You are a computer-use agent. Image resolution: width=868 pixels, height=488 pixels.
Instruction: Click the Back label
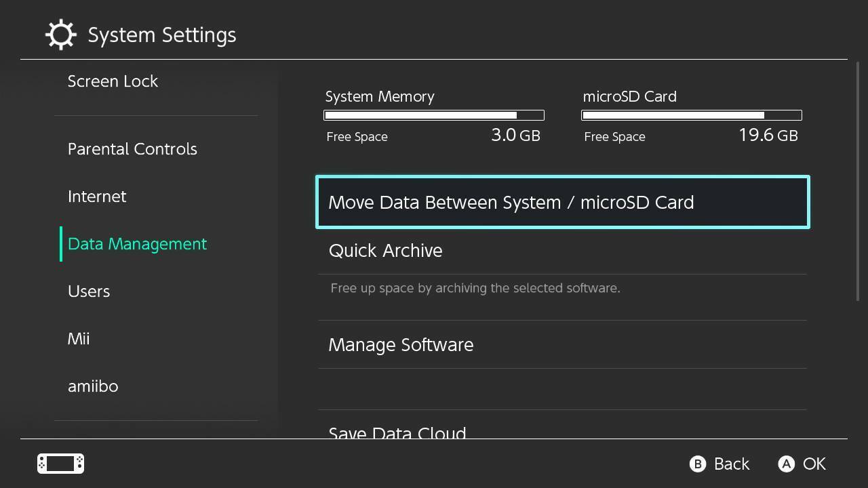(x=732, y=464)
